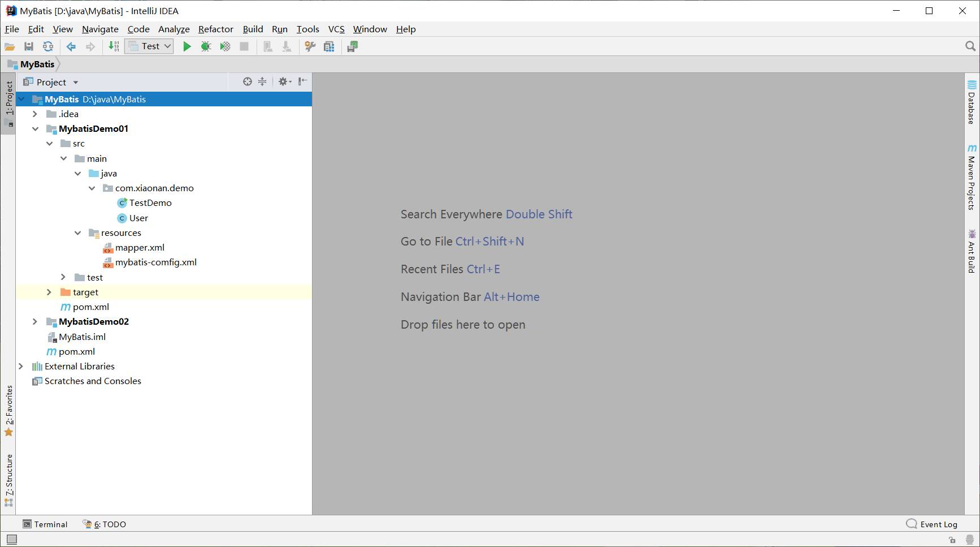Start debugging with the bug icon

(x=206, y=46)
